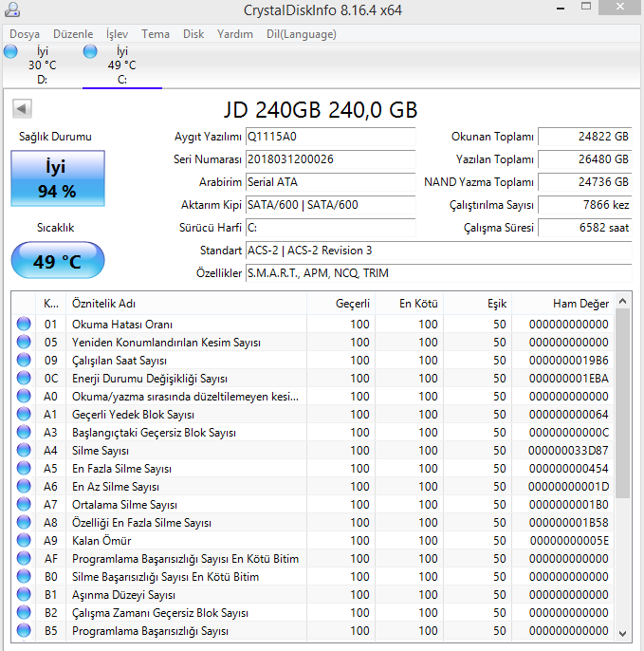Click the attribute list scrollbar down arrow
Image resolution: width=644 pixels, height=651 pixels.
(x=622, y=633)
